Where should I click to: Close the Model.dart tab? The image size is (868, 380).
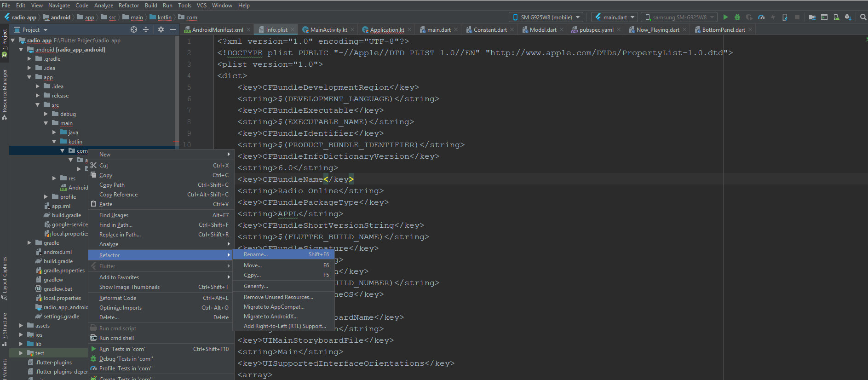coord(562,29)
